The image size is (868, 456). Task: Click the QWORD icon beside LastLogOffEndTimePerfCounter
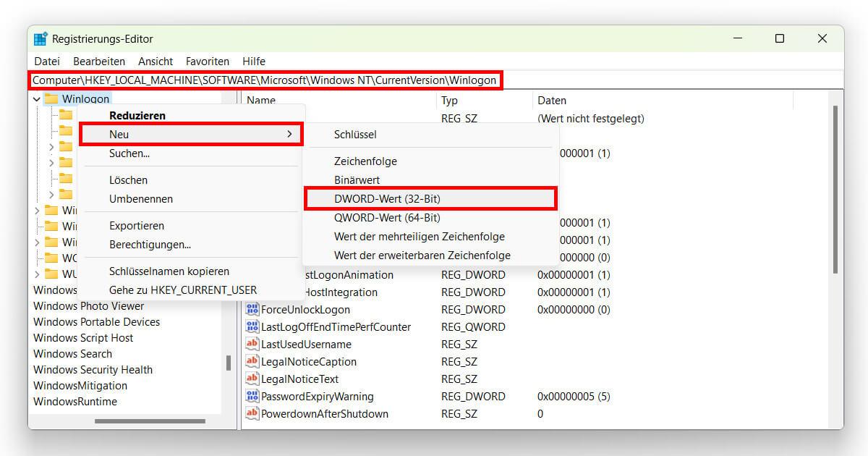tap(252, 326)
